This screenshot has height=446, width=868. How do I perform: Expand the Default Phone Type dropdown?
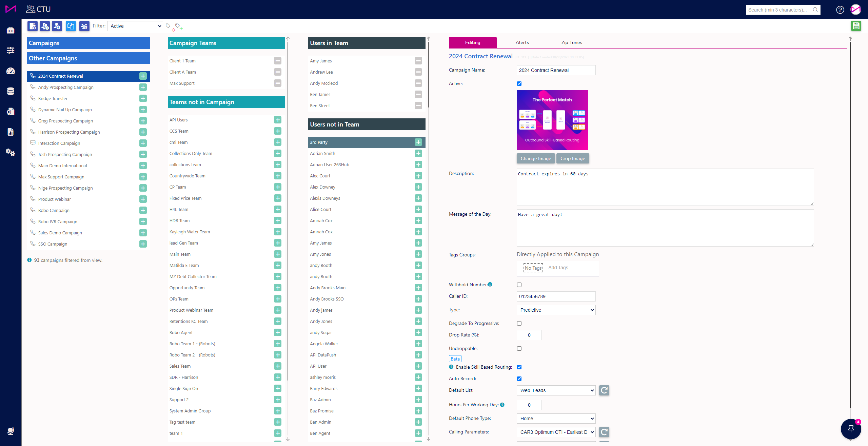point(556,419)
